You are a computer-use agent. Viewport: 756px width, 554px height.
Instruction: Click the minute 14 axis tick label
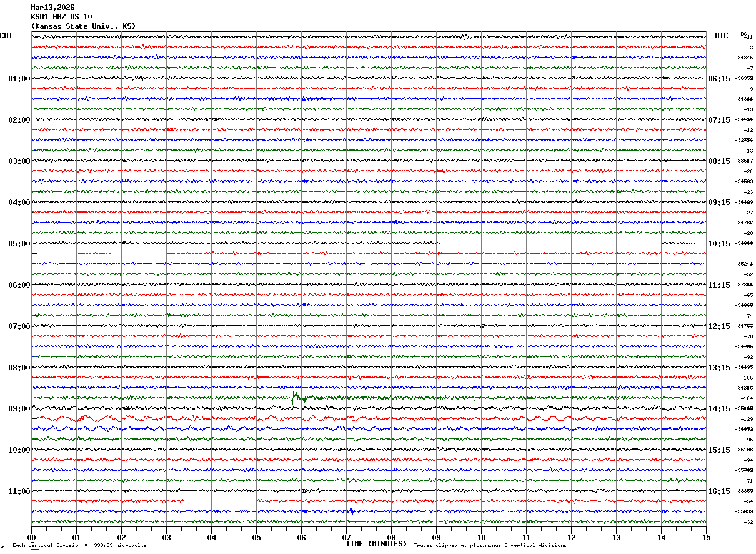click(x=661, y=537)
